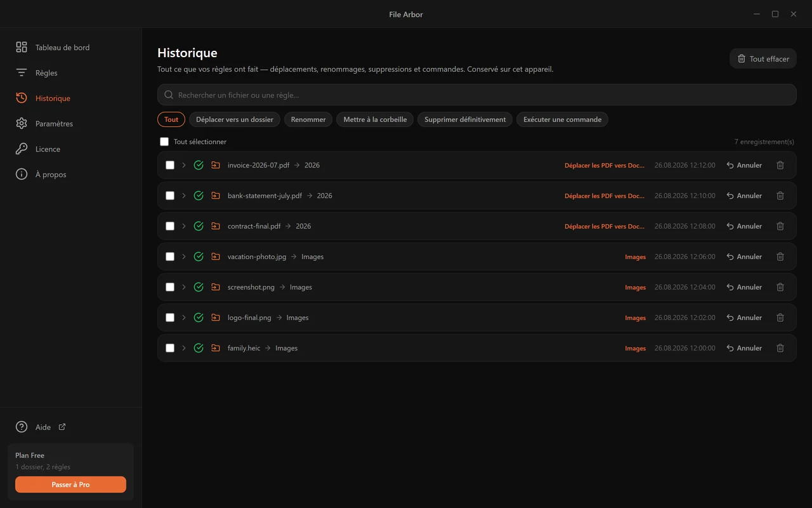
Task: Delete the family.heic record via trash icon
Action: tap(780, 348)
